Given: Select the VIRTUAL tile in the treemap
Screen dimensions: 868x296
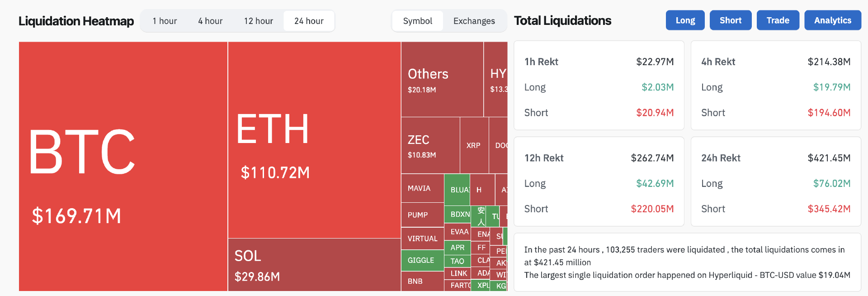Looking at the screenshot, I should point(422,239).
